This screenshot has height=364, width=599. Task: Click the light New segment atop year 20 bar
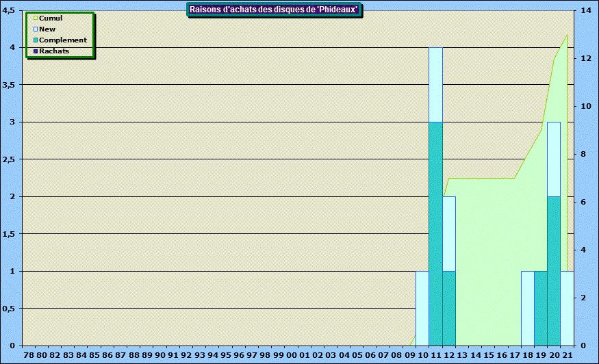coord(554,159)
